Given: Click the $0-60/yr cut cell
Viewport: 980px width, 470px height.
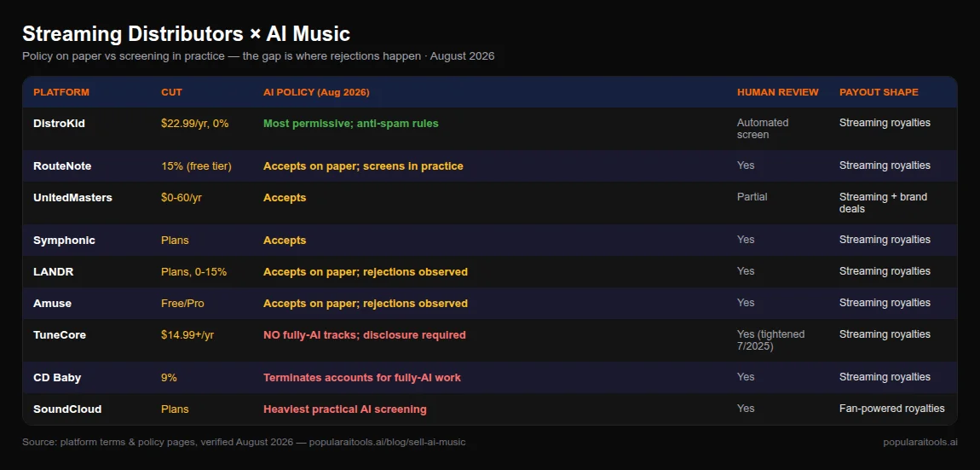Looking at the screenshot, I should tap(182, 197).
